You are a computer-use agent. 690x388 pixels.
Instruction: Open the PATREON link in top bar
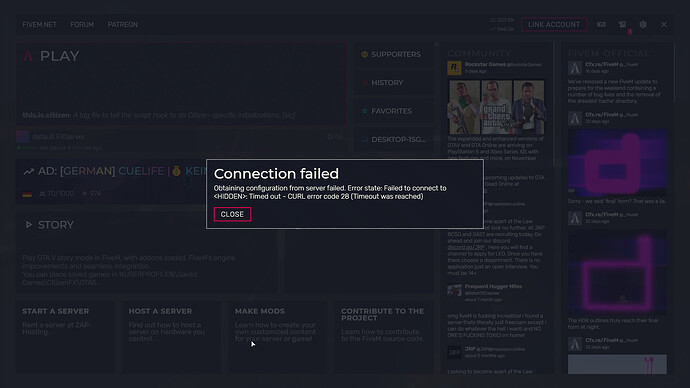coord(122,25)
